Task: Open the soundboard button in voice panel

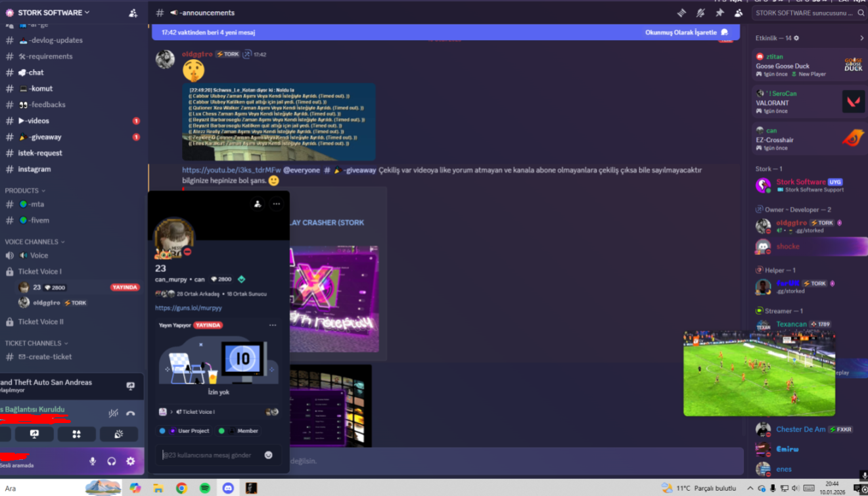Action: 119,434
